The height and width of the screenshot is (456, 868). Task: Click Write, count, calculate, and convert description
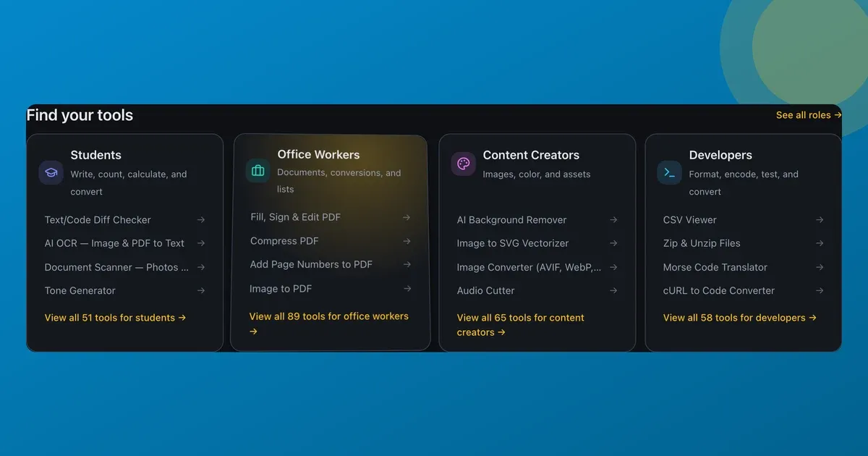[x=129, y=183]
